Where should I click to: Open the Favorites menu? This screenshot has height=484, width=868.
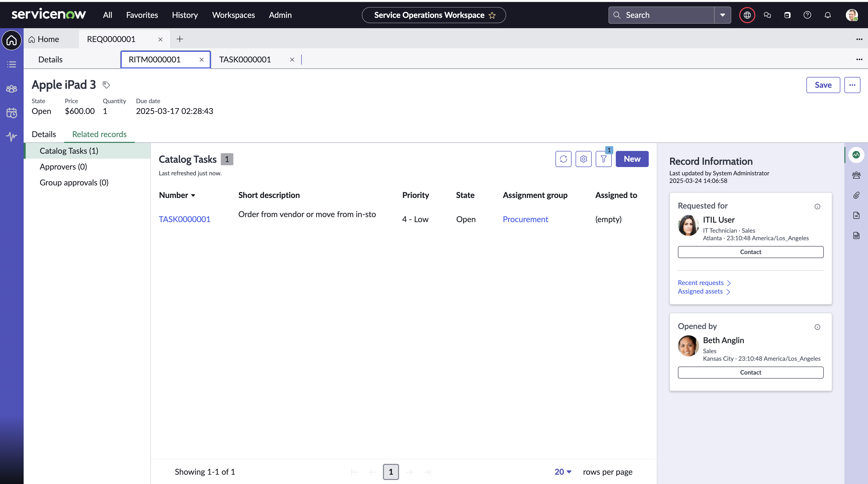[142, 15]
